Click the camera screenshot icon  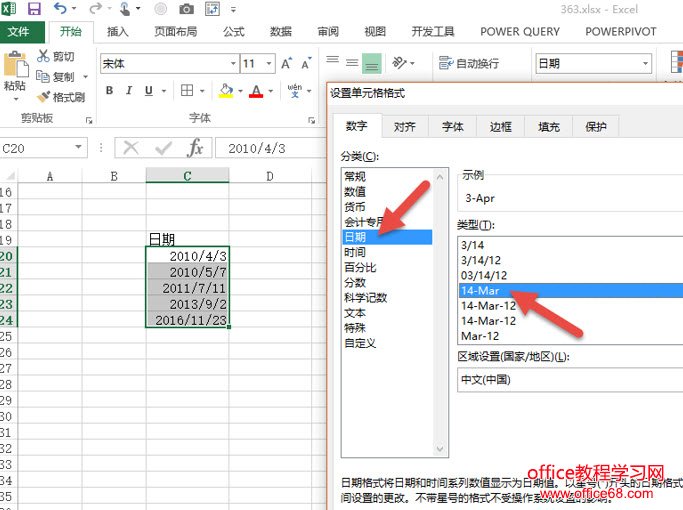pyautogui.click(x=186, y=9)
